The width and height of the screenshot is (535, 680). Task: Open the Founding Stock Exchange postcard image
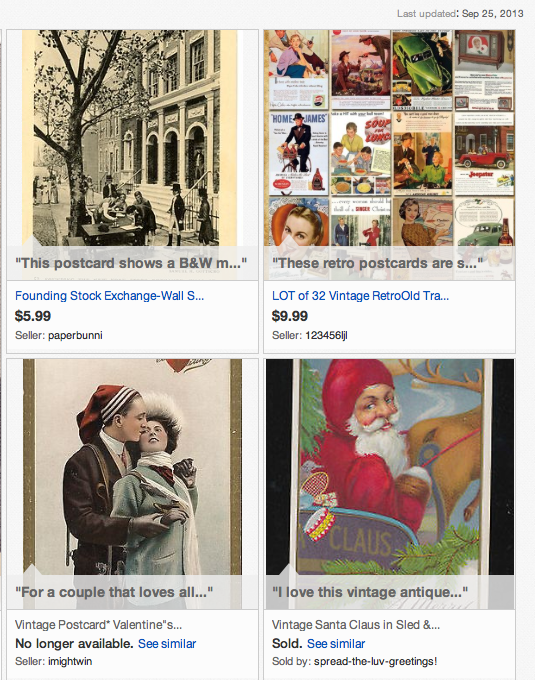click(x=132, y=138)
